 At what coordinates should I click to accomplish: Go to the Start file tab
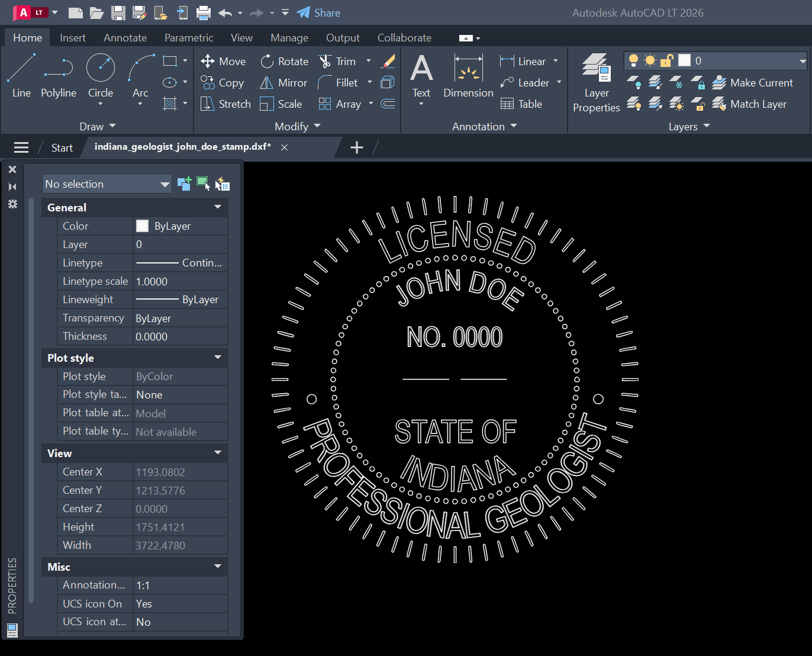tap(62, 148)
